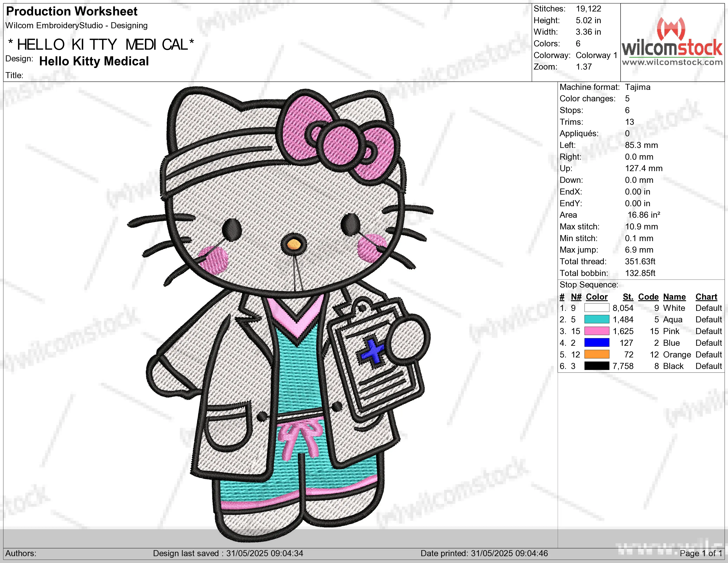Select the Black color swatch
This screenshot has height=563, width=728.
click(x=597, y=366)
